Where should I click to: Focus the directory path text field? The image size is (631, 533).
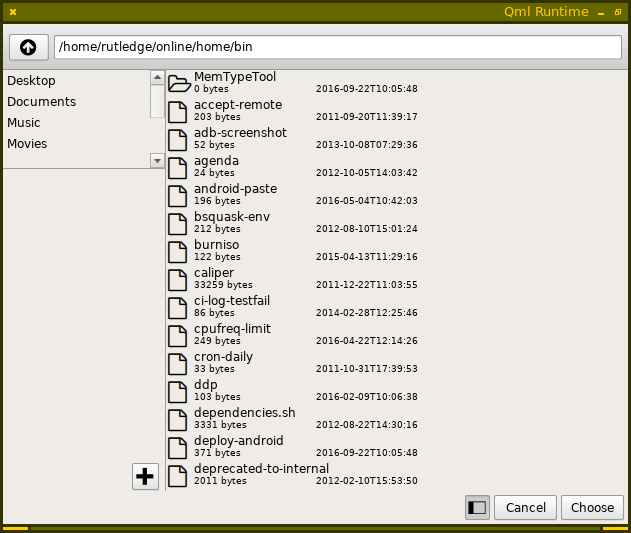click(x=338, y=47)
